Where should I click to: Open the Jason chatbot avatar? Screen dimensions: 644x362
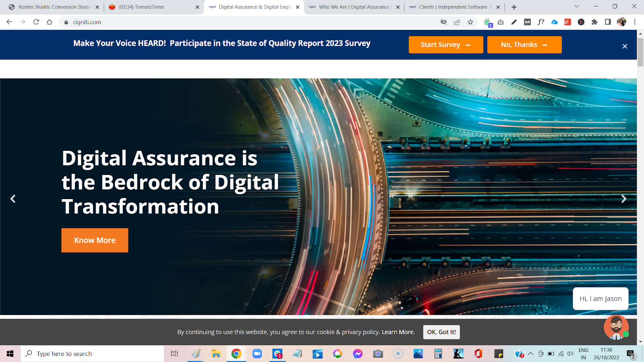pos(616,327)
